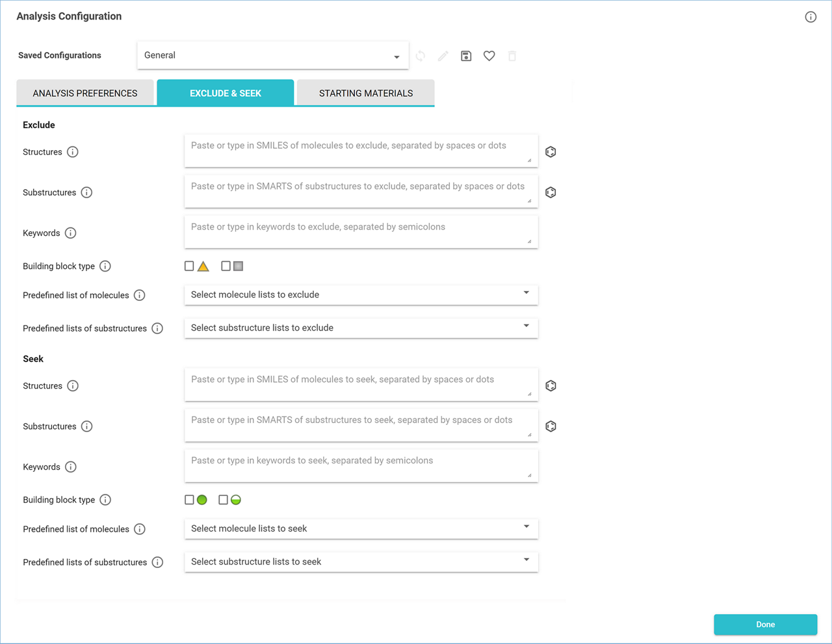Enable the full green circle building block checkbox
The width and height of the screenshot is (832, 644).
point(189,500)
